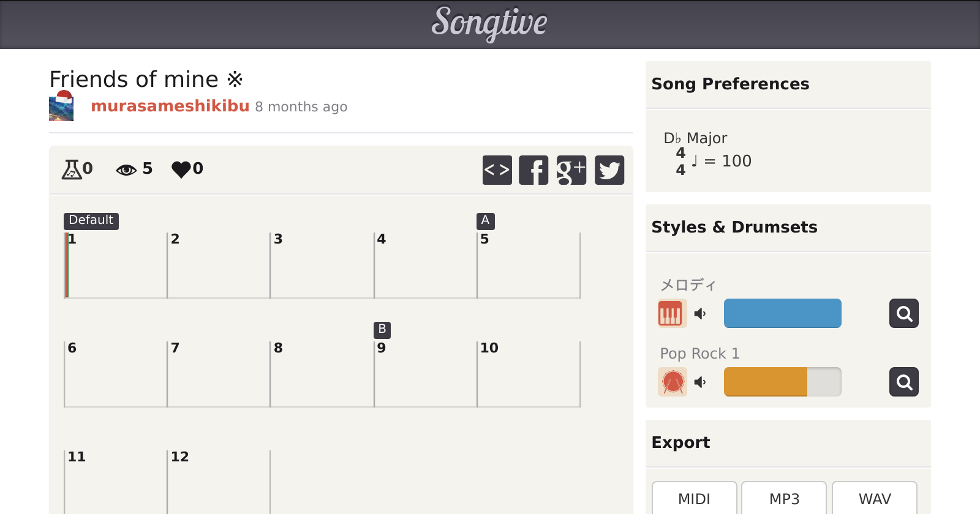
Task: Export song as WAV
Action: 874,499
